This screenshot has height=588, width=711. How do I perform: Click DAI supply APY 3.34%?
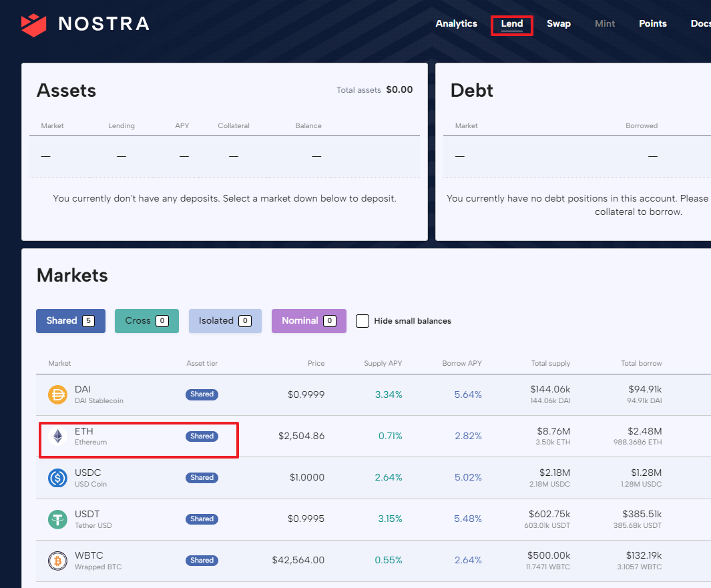point(389,394)
